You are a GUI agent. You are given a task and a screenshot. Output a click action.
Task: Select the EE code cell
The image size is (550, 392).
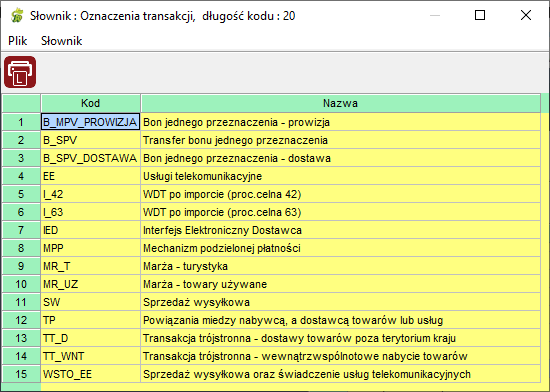90,176
